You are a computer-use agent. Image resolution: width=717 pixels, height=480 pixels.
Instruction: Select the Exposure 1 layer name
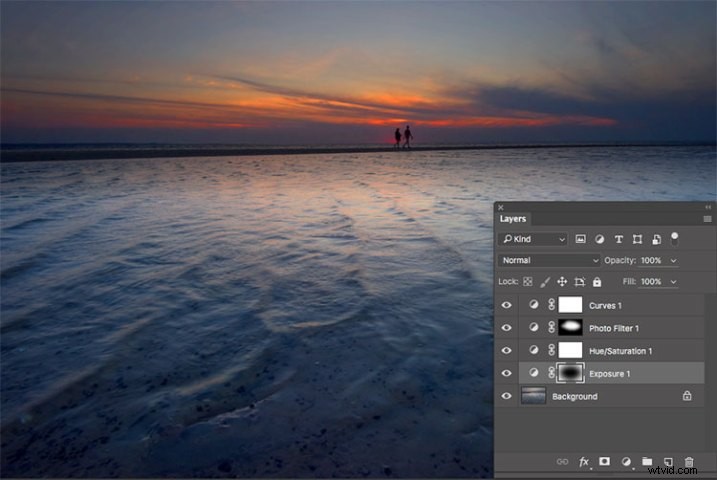pos(610,374)
